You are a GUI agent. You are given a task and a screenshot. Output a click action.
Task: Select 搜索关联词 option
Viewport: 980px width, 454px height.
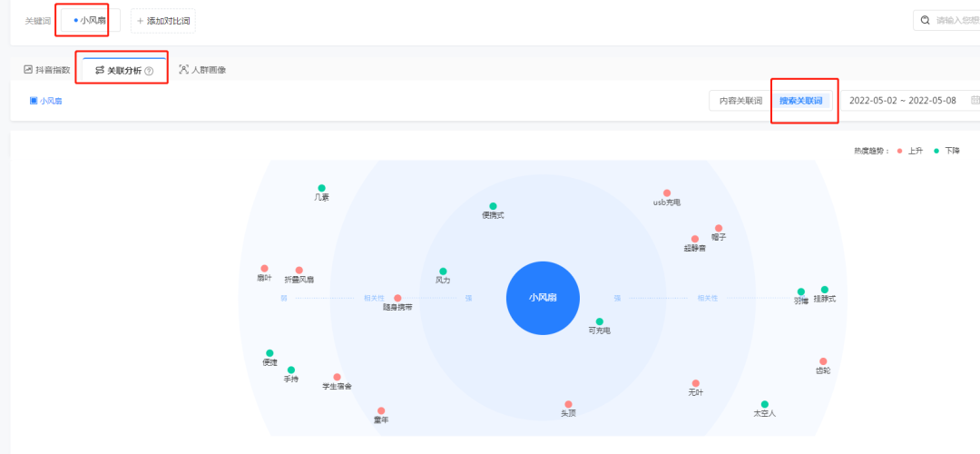[x=800, y=101]
